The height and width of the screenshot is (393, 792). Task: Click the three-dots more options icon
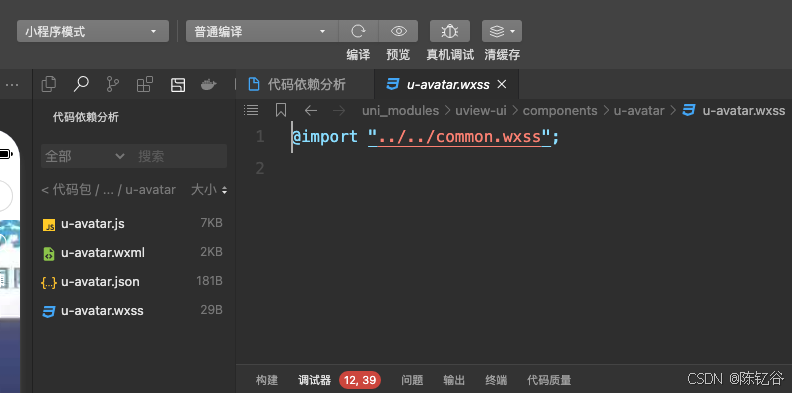12,84
